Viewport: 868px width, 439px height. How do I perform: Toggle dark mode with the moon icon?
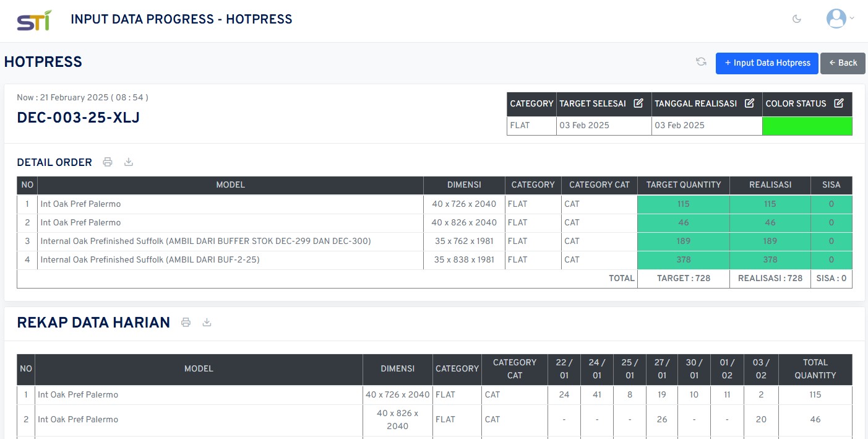tap(797, 19)
